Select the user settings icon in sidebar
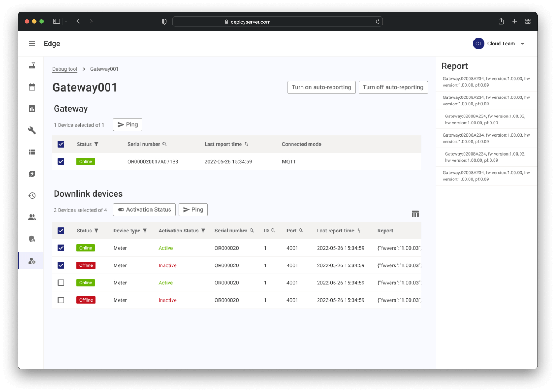 coord(32,261)
